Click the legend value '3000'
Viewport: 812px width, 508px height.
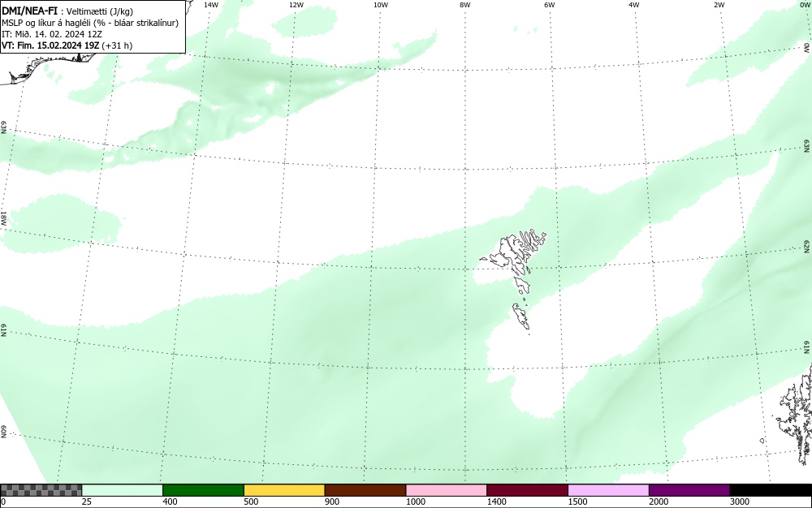pos(740,502)
